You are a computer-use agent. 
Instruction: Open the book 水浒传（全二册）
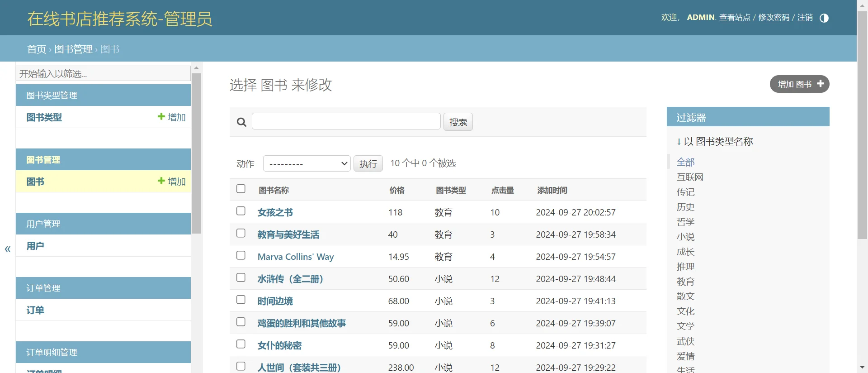291,279
